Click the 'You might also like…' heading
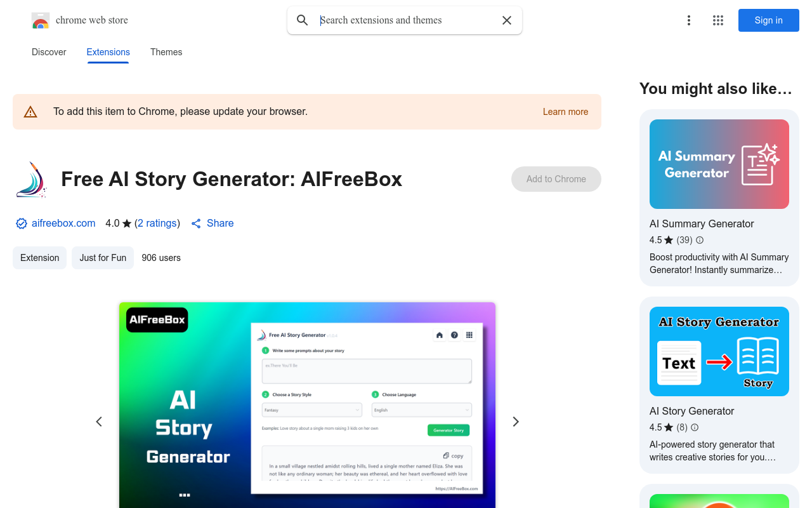Viewport: 812px width, 508px height. [716, 89]
